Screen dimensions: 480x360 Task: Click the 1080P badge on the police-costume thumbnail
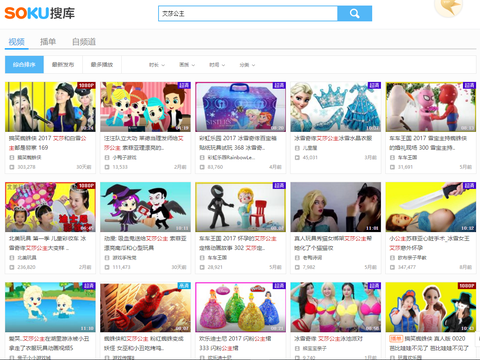click(x=86, y=85)
